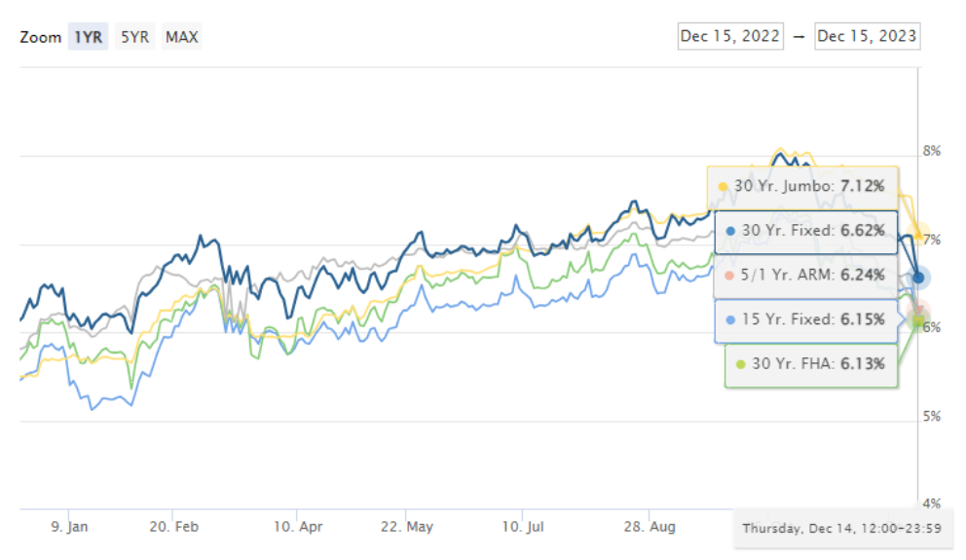Edit the Dec 15, 2022 start date field

pos(730,36)
